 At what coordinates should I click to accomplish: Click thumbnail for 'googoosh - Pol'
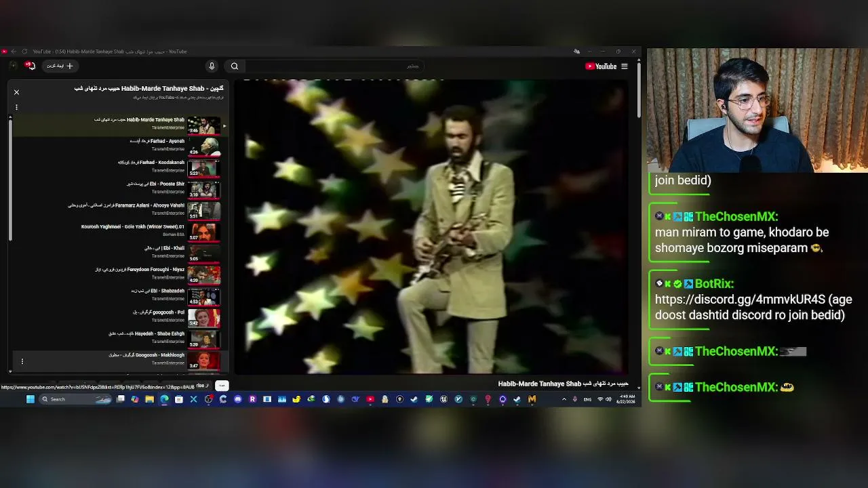click(x=203, y=318)
